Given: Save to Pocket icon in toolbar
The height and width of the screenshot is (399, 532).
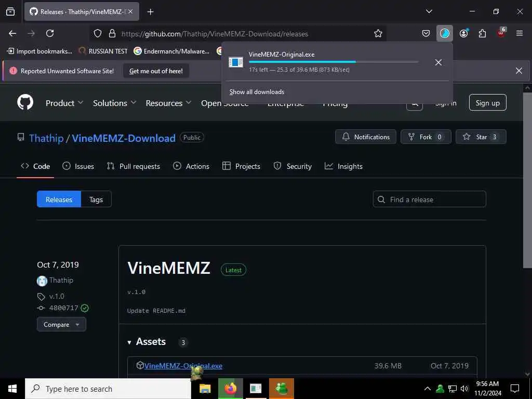Looking at the screenshot, I should (x=426, y=33).
